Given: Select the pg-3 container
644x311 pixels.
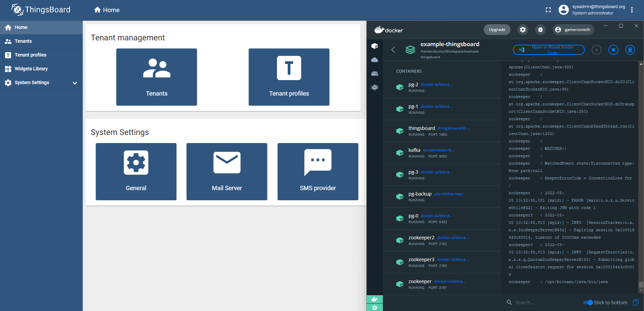Looking at the screenshot, I should 442,175.
